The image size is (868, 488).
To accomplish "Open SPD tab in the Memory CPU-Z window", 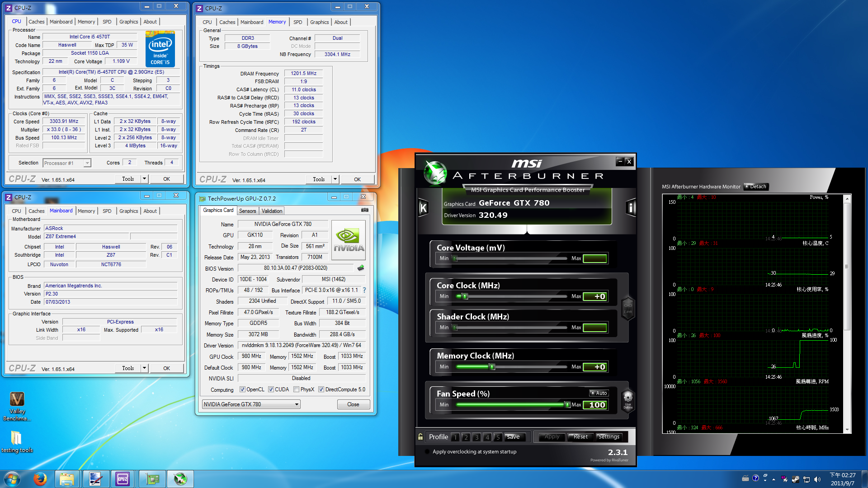I will [297, 22].
